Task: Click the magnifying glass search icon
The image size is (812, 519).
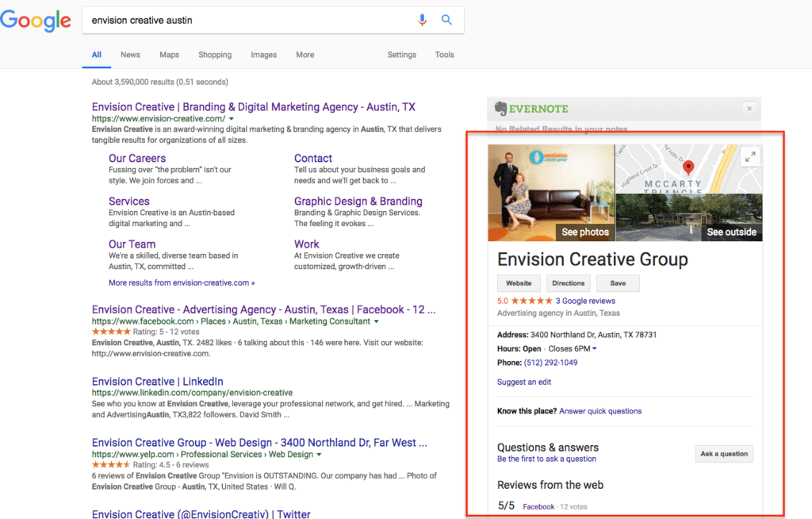Action: point(446,20)
